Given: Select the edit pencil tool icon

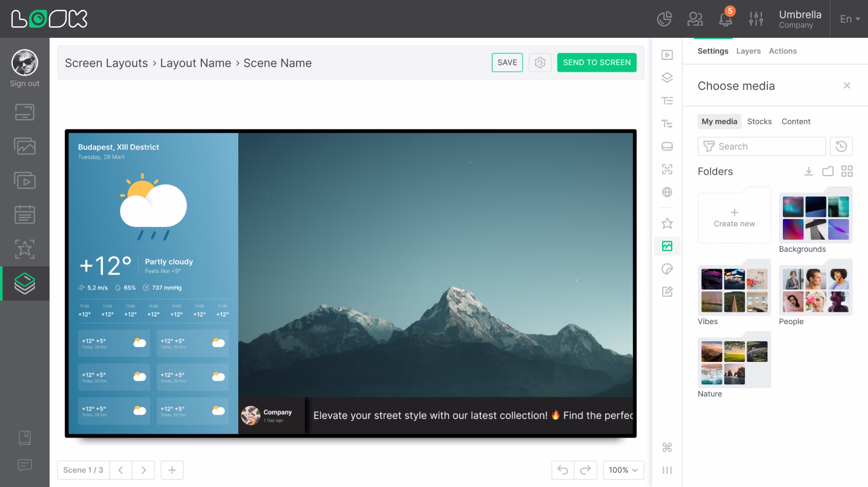Looking at the screenshot, I should point(667,291).
